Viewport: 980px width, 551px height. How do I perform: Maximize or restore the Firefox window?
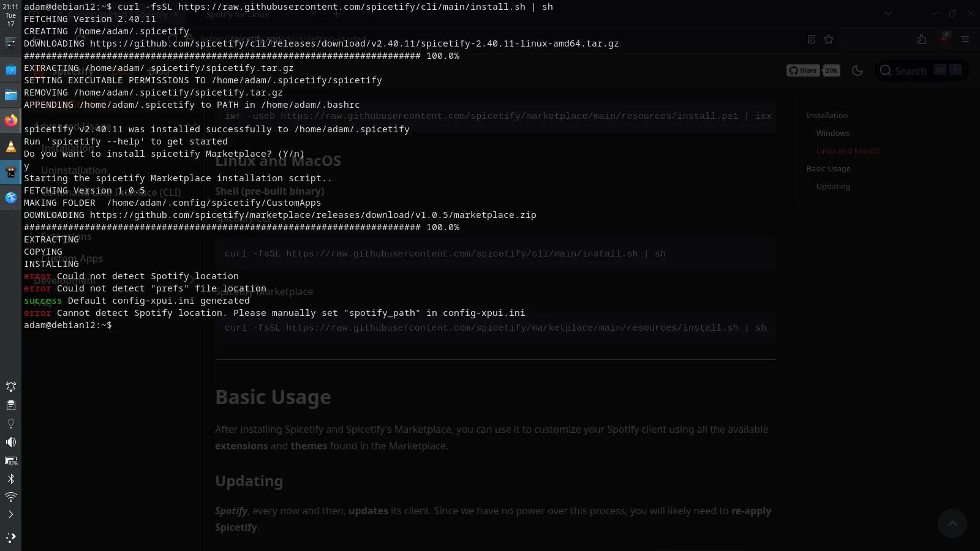[x=952, y=13]
